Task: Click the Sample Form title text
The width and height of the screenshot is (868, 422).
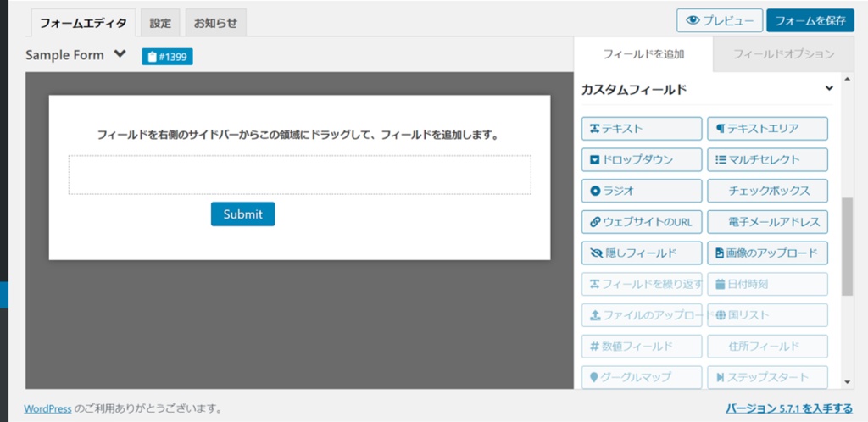Action: pos(64,55)
